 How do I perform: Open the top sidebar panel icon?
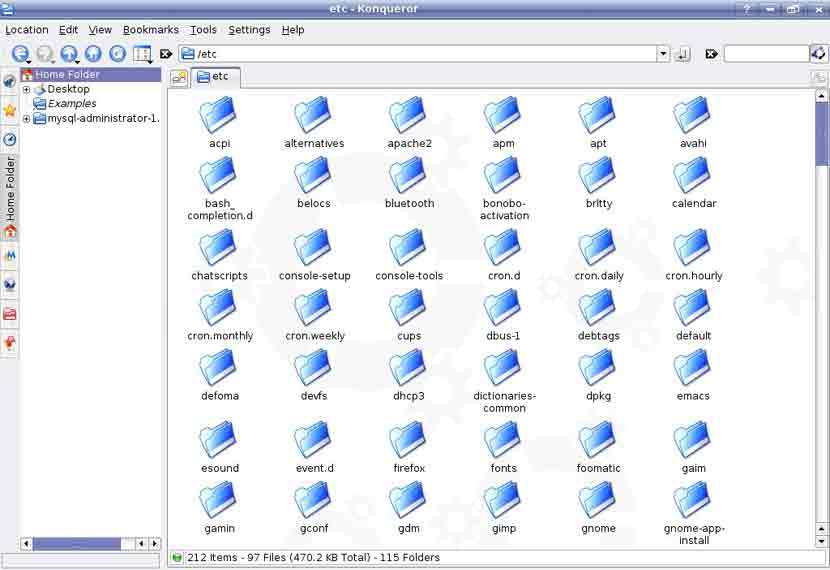click(10, 81)
